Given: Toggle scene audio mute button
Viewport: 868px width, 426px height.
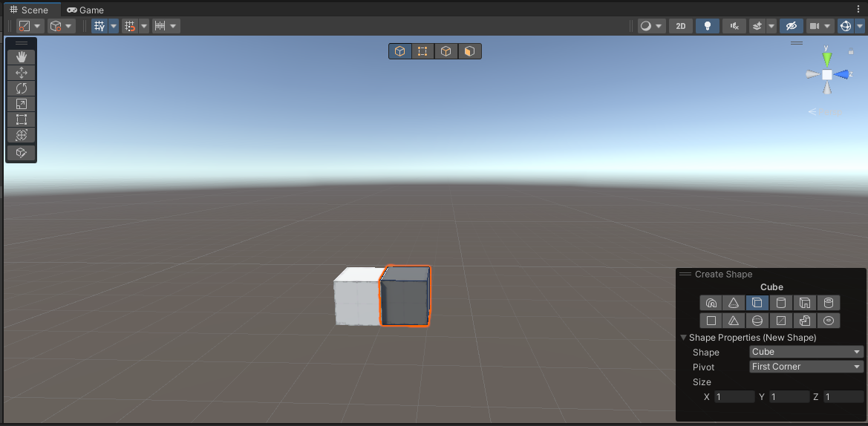Looking at the screenshot, I should (734, 26).
